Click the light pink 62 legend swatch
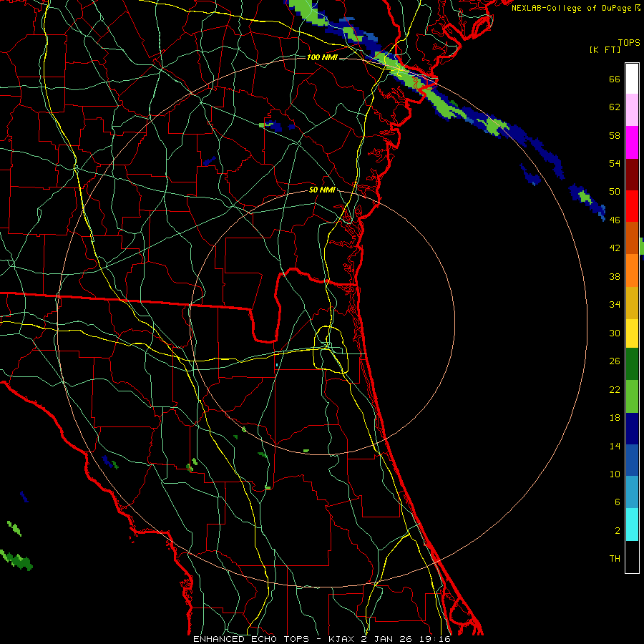Screen dimensions: 644x644 pos(632,109)
